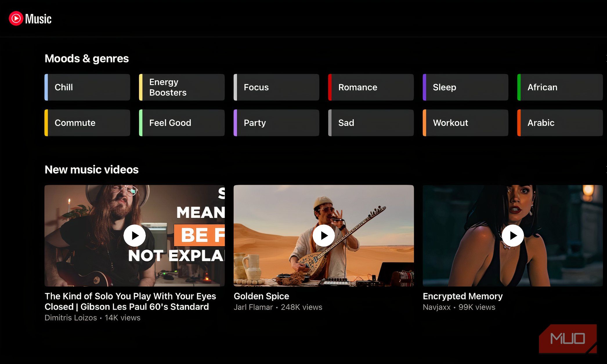Select the Chill mood chip
607x364 pixels.
(x=87, y=87)
